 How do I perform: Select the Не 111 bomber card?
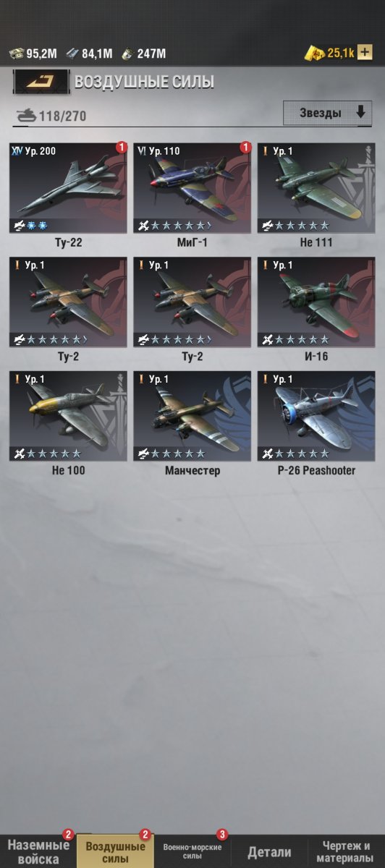pyautogui.click(x=316, y=195)
